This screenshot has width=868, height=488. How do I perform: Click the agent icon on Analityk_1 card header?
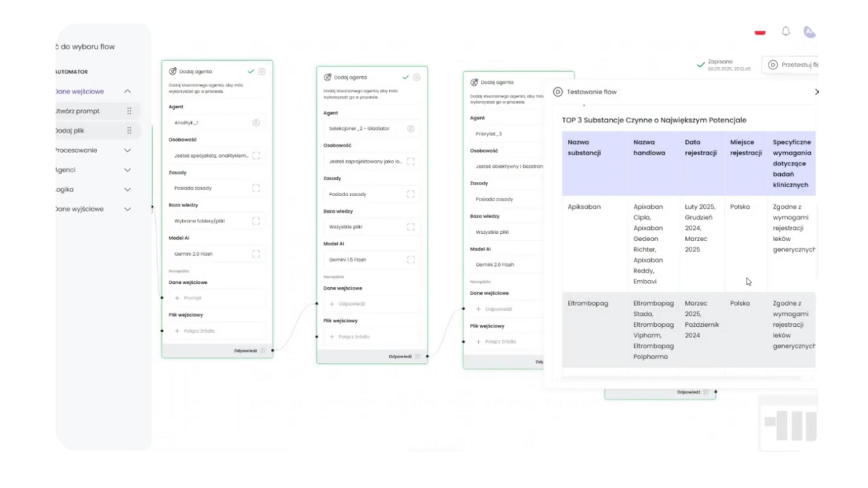(173, 71)
